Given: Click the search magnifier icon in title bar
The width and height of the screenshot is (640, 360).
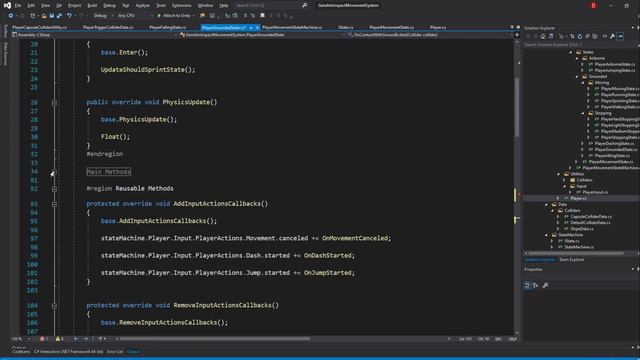Looking at the screenshot, I should tap(304, 6).
